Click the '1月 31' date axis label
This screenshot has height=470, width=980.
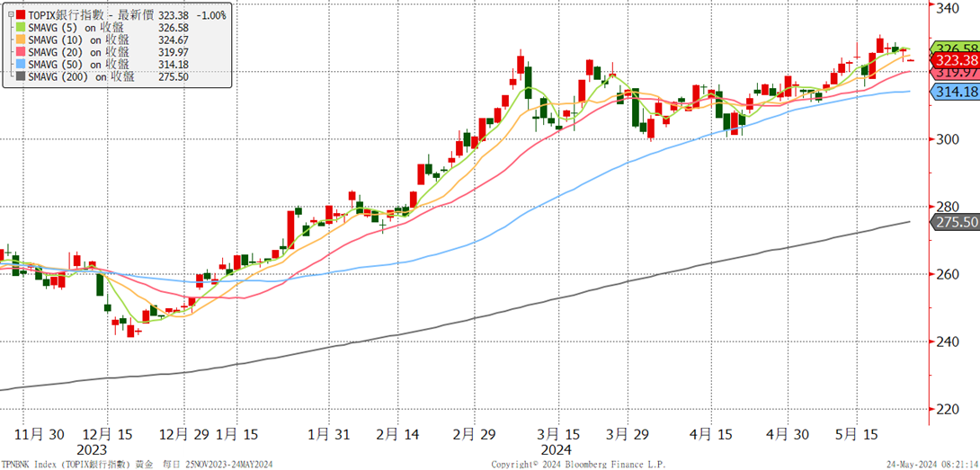[x=327, y=435]
